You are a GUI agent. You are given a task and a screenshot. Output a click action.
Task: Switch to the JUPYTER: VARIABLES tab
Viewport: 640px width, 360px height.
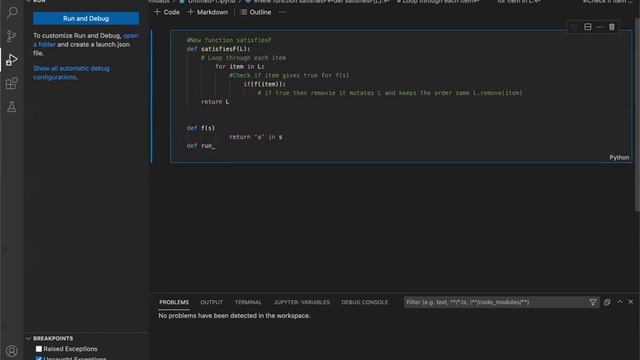coord(302,302)
